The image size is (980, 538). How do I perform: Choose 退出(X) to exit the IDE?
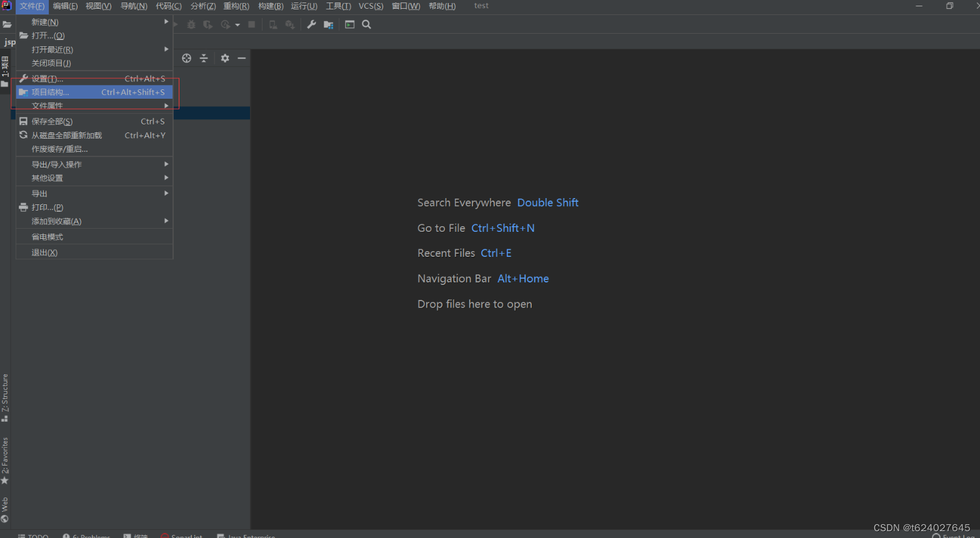[x=94, y=252]
